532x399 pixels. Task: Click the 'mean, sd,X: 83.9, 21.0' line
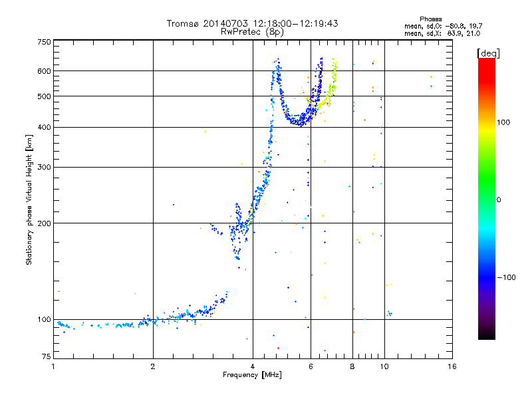tap(442, 33)
